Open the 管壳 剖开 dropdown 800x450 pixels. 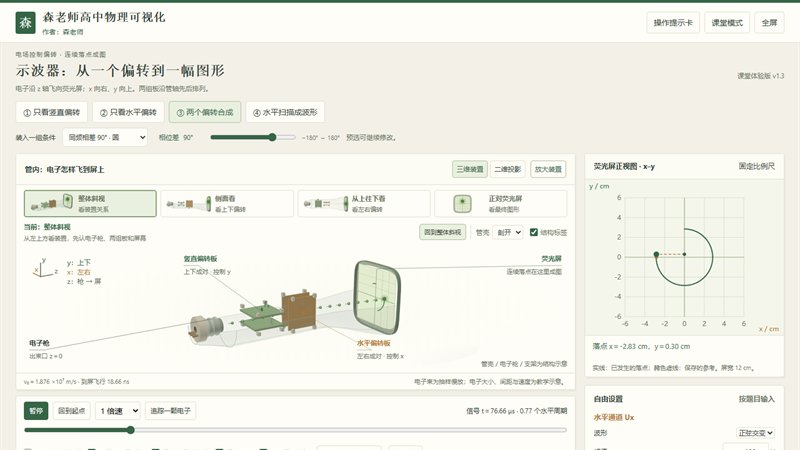508,232
